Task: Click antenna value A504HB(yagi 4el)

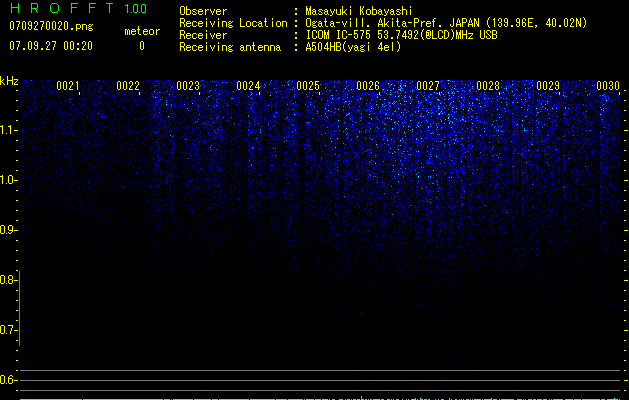Action: 353,47
